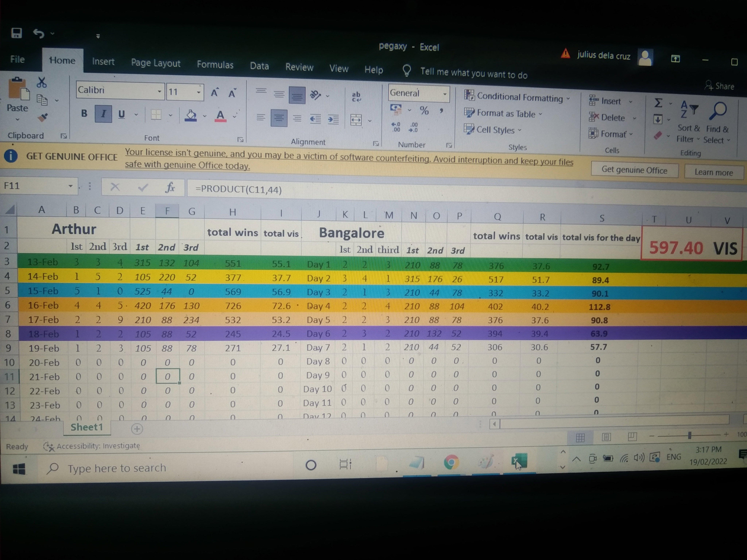Clear cells with the eraser icon
The height and width of the screenshot is (560, 747).
tap(657, 135)
